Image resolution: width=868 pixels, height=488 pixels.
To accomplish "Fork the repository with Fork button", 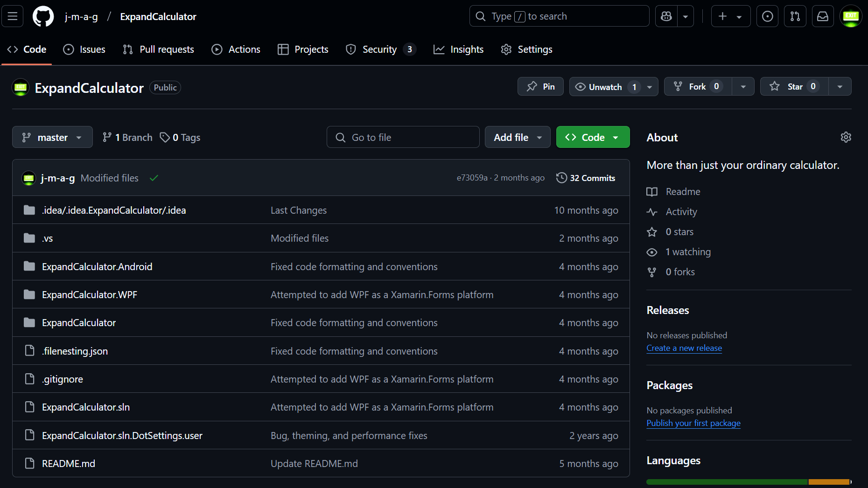I will coord(698,86).
